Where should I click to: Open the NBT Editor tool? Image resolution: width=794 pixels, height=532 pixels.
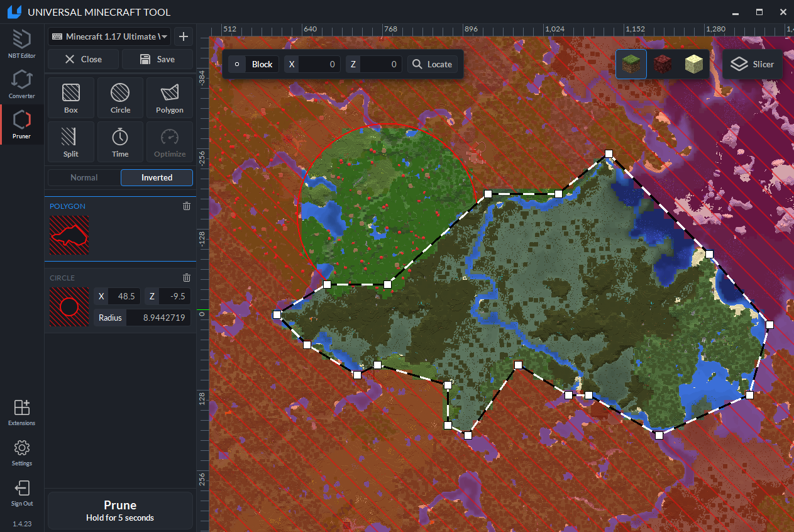[22, 45]
